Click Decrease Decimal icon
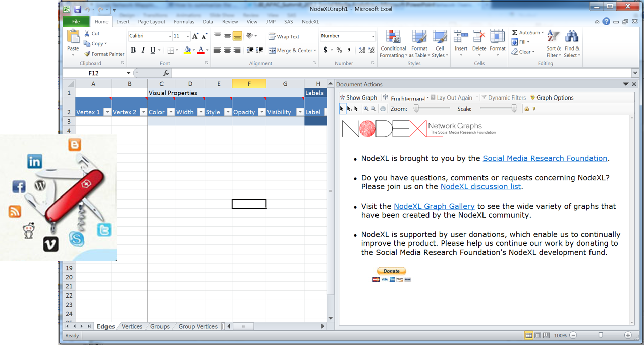Image resolution: width=644 pixels, height=345 pixels. tap(371, 50)
